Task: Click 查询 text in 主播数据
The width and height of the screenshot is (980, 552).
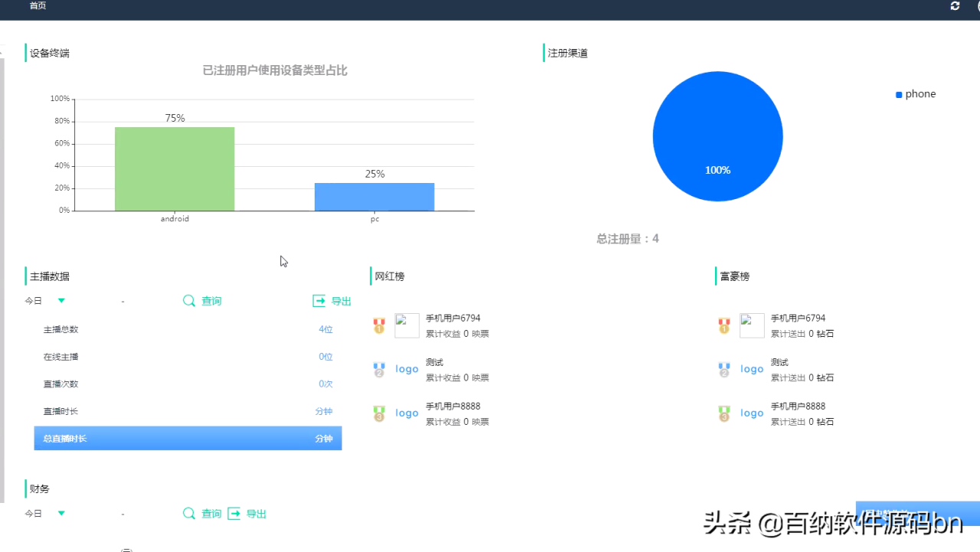Action: pos(211,301)
